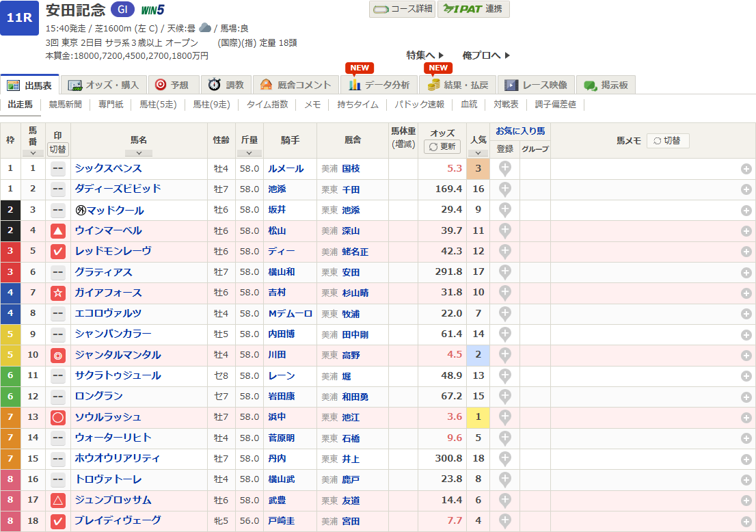756x532 pixels.
Task: Click the favorite pin icon for シックスペンス
Action: click(504, 168)
